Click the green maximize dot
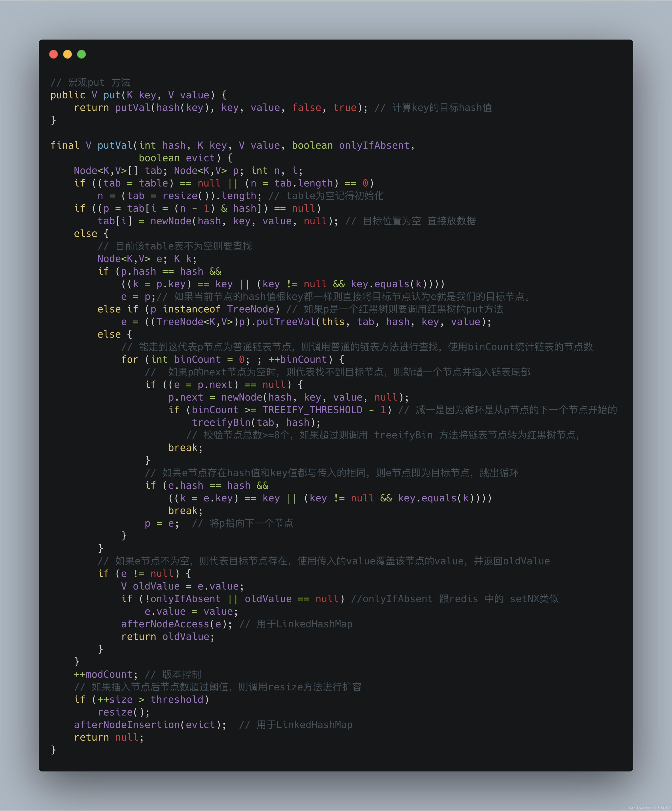The image size is (672, 811). (x=81, y=54)
